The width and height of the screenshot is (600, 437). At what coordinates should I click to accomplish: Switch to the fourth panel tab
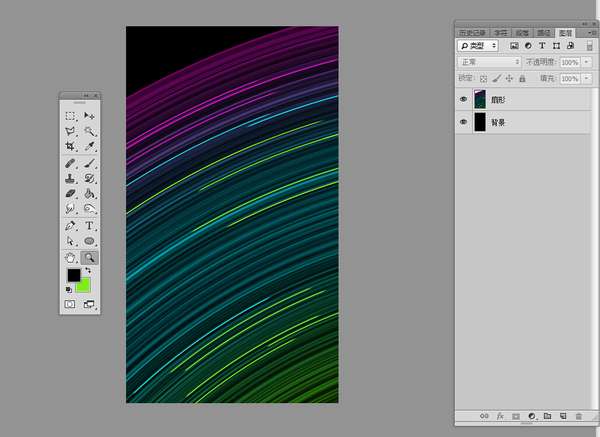tap(544, 33)
